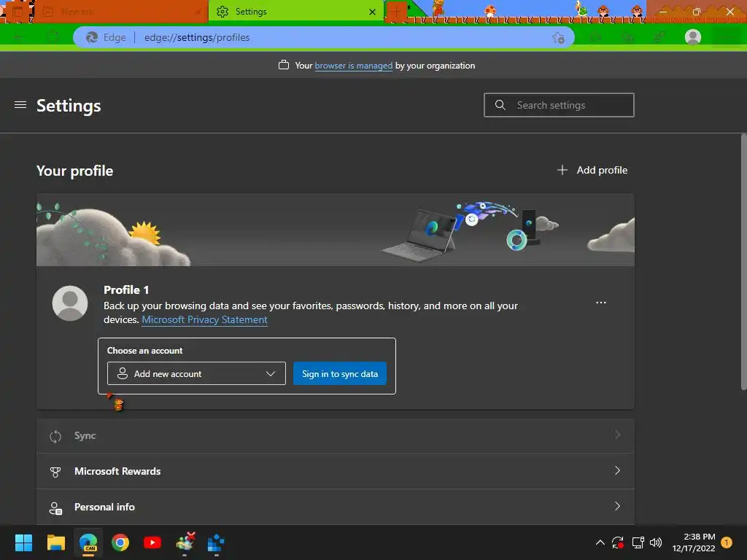This screenshot has width=747, height=560.
Task: Open the clock and calendar flyout
Action: click(x=694, y=542)
